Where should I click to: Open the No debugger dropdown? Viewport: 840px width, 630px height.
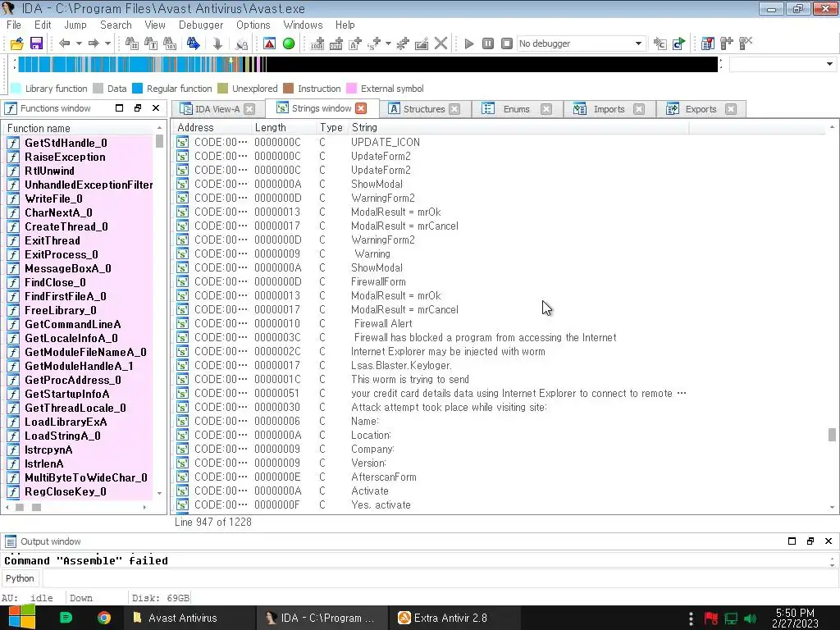point(581,43)
